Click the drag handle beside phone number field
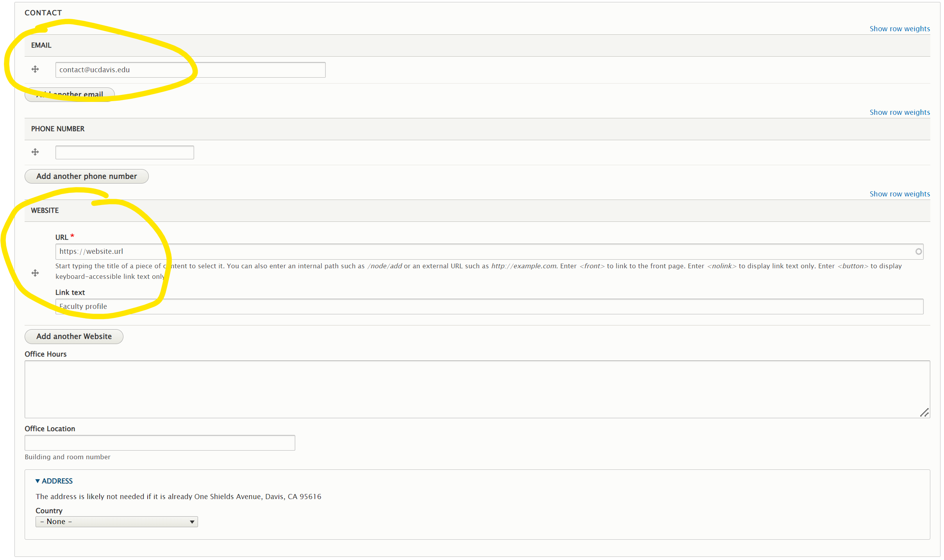Screen dimensions: 944x560 pyautogui.click(x=35, y=152)
